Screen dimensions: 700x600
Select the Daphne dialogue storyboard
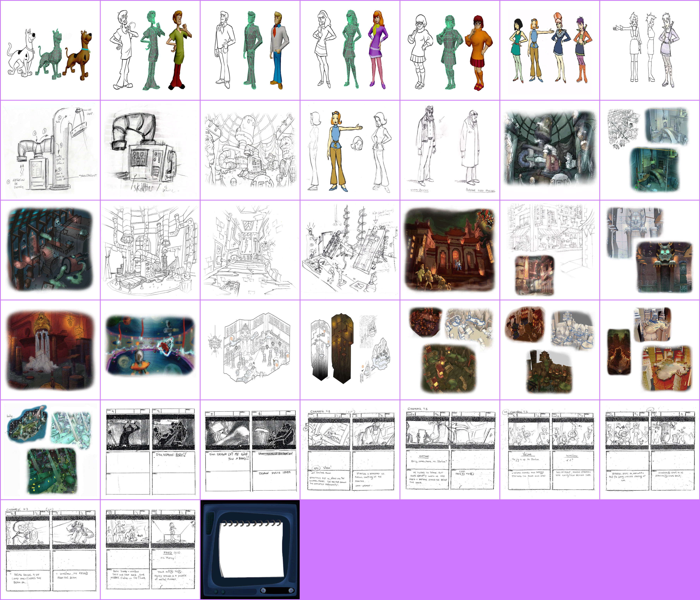coord(450,450)
